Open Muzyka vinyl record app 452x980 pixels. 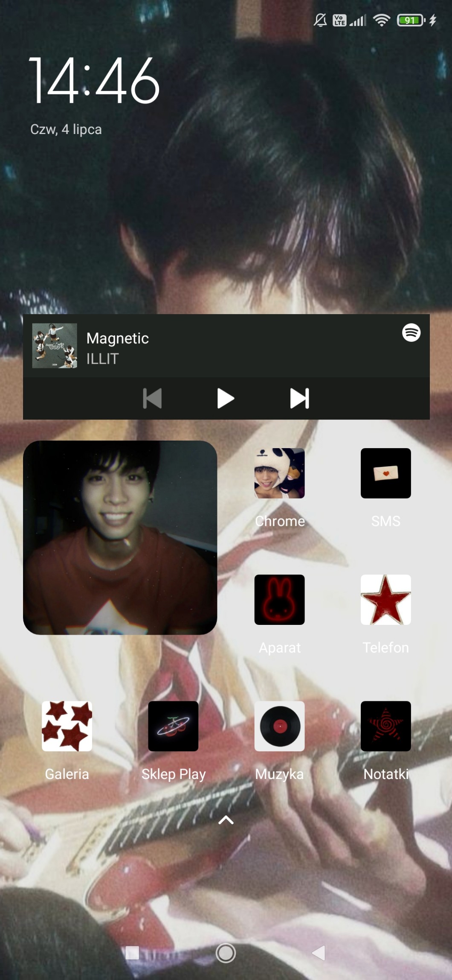[x=279, y=726]
